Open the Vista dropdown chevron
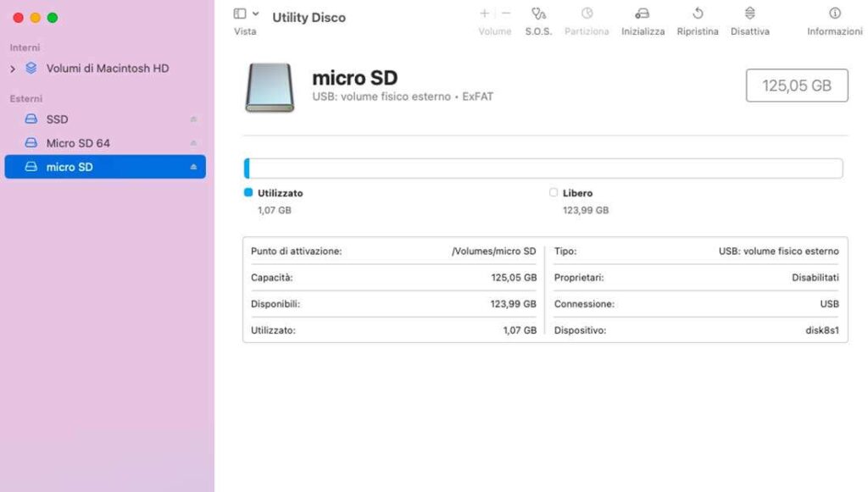This screenshot has height=492, width=868. [x=255, y=14]
